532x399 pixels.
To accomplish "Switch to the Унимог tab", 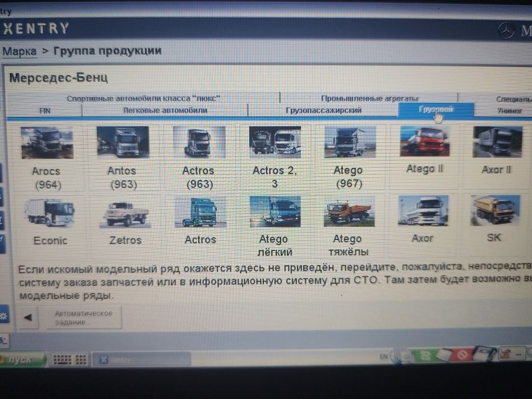I will pyautogui.click(x=509, y=111).
